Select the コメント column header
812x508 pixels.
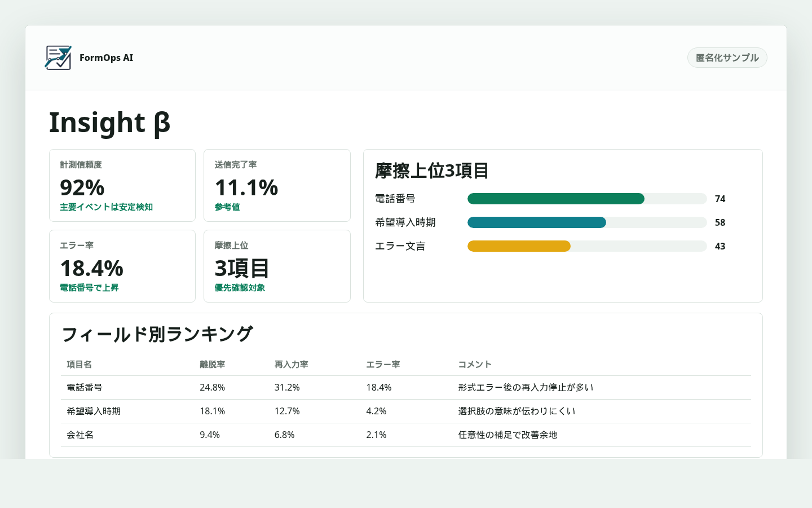click(x=474, y=365)
